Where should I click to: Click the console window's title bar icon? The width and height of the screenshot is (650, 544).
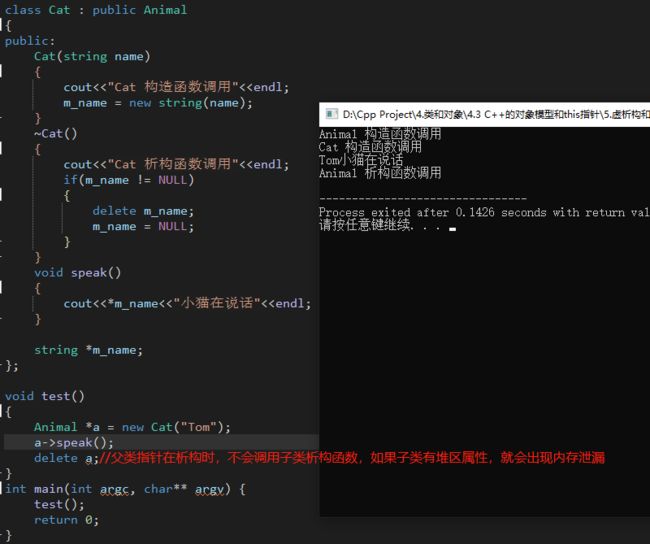tap(331, 114)
